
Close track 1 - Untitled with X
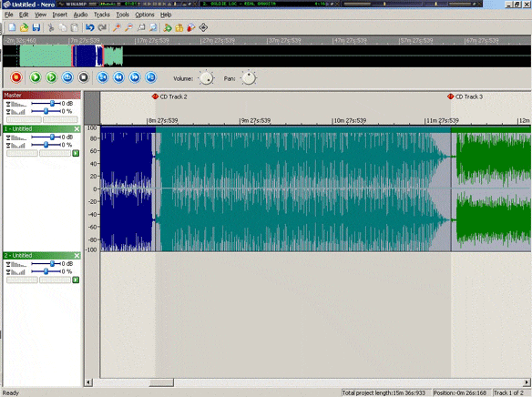[x=77, y=128]
